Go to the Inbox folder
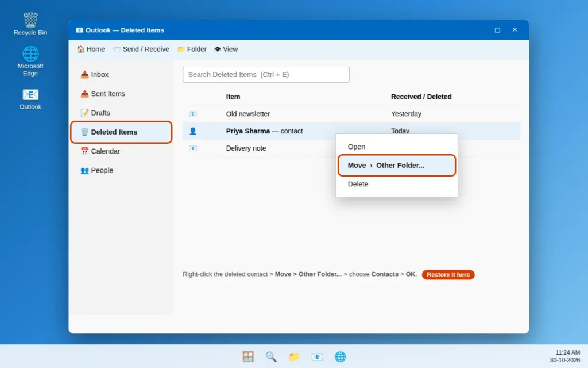The height and width of the screenshot is (368, 588). point(121,75)
